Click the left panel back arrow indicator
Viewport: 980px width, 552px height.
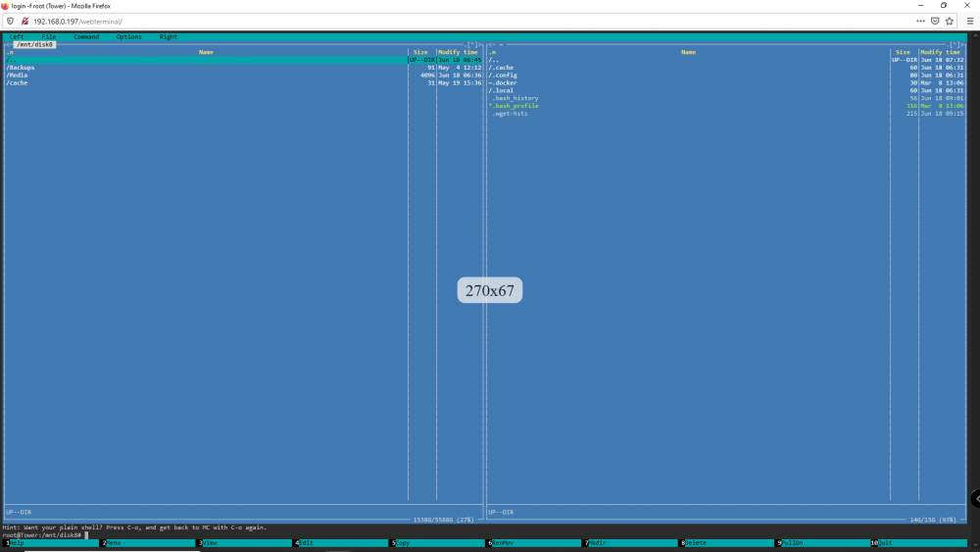click(9, 44)
